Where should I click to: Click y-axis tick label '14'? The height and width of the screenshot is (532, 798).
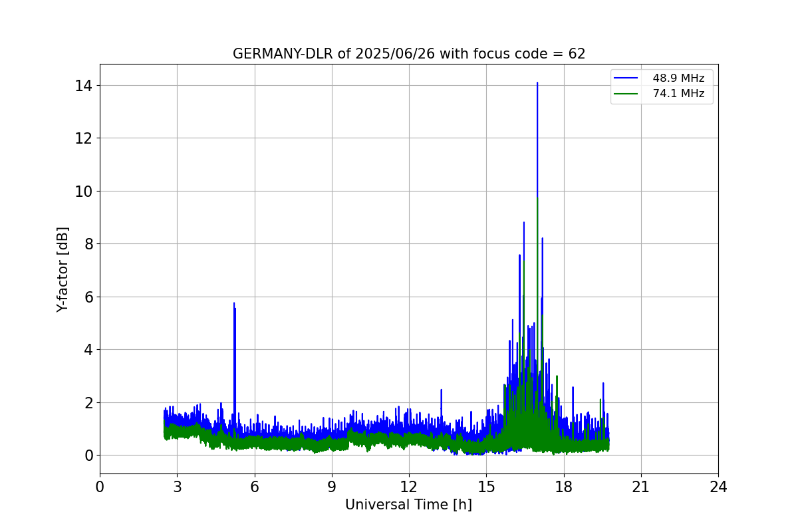point(85,86)
